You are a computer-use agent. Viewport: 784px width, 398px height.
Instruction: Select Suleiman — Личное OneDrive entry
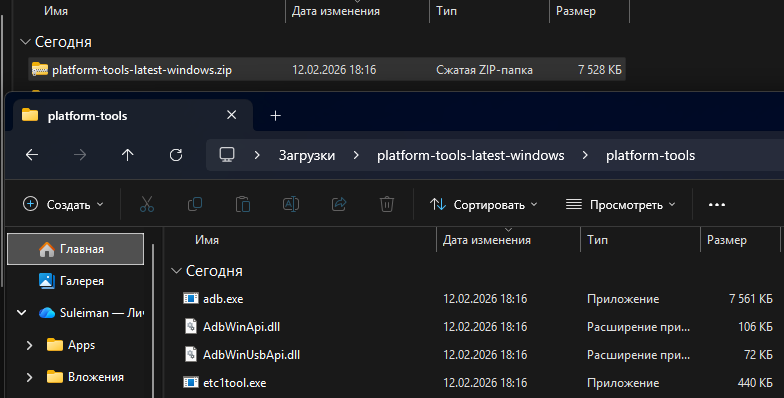(x=102, y=313)
